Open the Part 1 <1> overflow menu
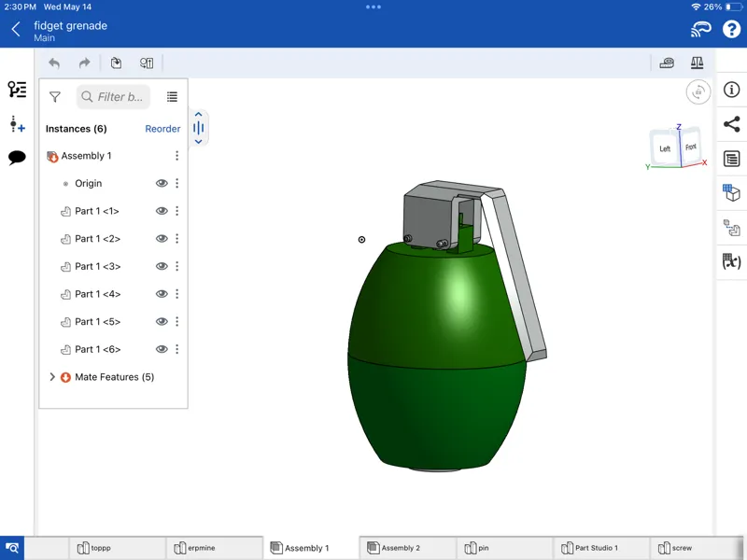Screen dimensions: 747x560 176,211
